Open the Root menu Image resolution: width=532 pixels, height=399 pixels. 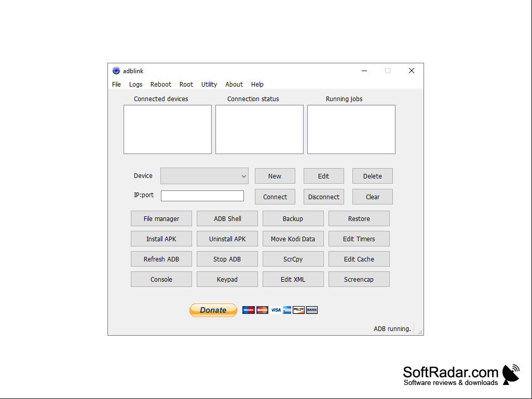(186, 84)
